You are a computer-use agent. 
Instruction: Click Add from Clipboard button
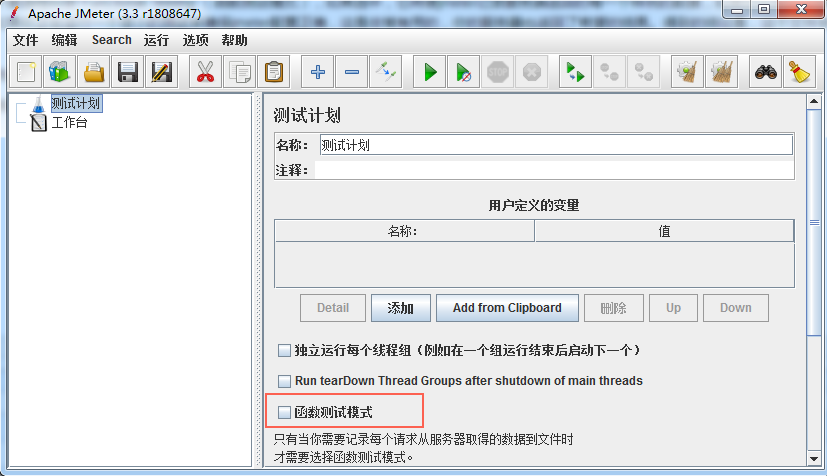(507, 308)
